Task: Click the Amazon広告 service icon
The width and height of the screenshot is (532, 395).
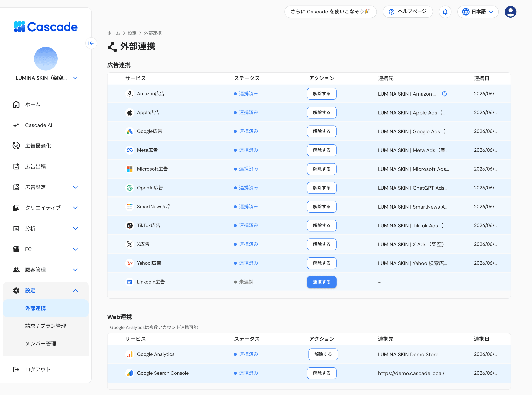Action: point(129,94)
